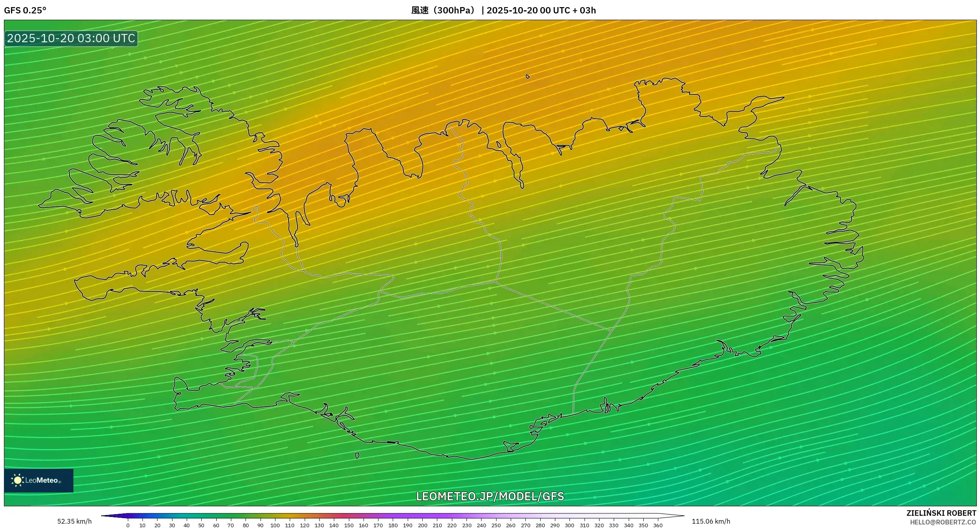This screenshot has width=980, height=528.
Task: Click the 115.06 km/h maximum value label
Action: [x=710, y=521]
